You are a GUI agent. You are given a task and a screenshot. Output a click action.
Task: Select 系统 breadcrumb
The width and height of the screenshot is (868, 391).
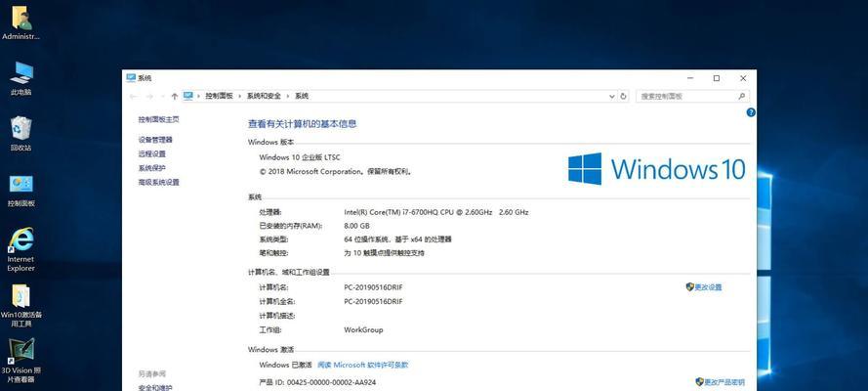pyautogui.click(x=302, y=96)
